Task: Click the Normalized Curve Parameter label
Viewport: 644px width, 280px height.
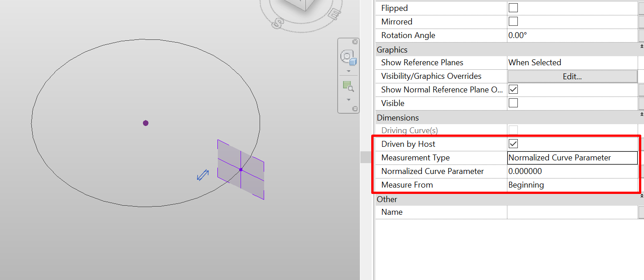Action: (433, 171)
